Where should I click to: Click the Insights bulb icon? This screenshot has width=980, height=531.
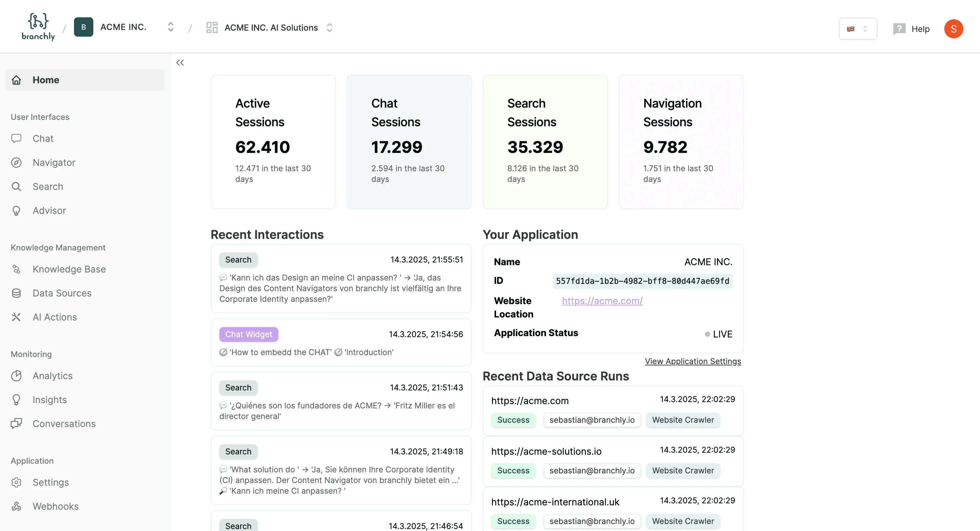point(16,399)
